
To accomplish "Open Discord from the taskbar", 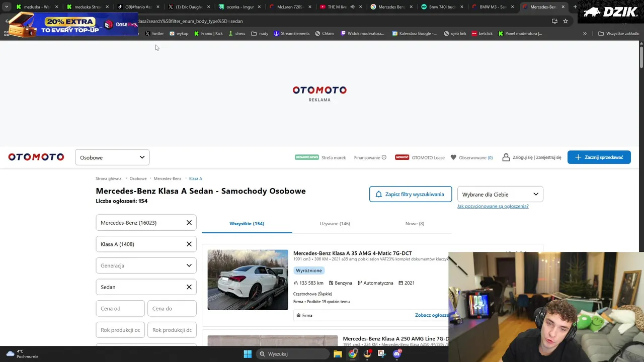I will [x=397, y=354].
